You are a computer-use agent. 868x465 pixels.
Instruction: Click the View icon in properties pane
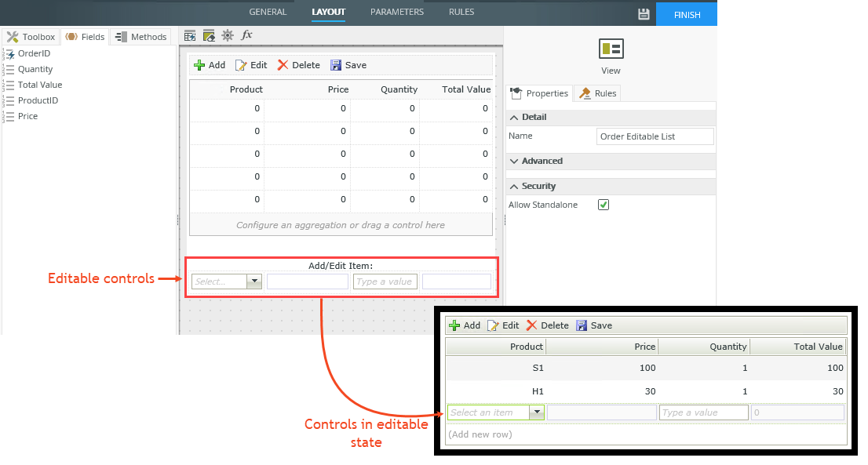(x=611, y=49)
